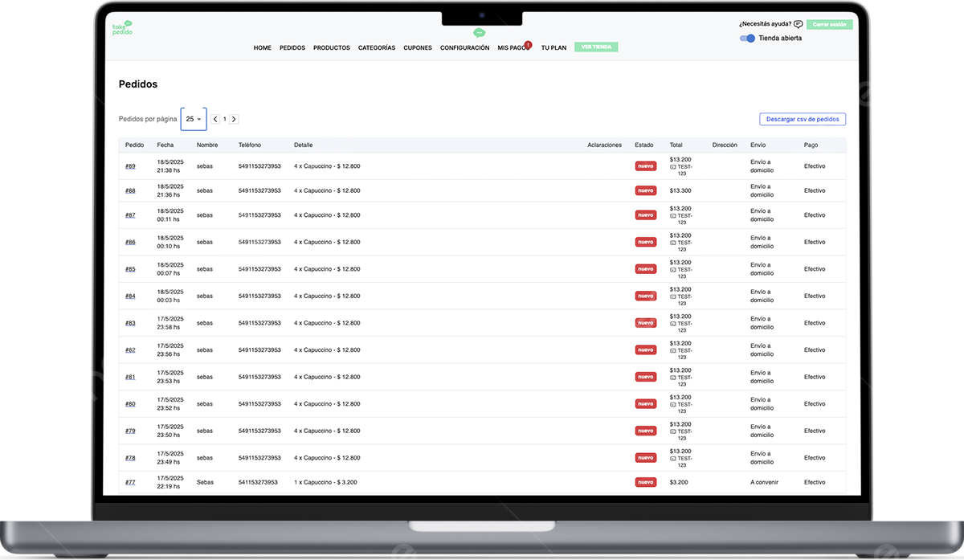Toggle the Tienda abierta switch
The width and height of the screenshot is (964, 560).
(748, 38)
